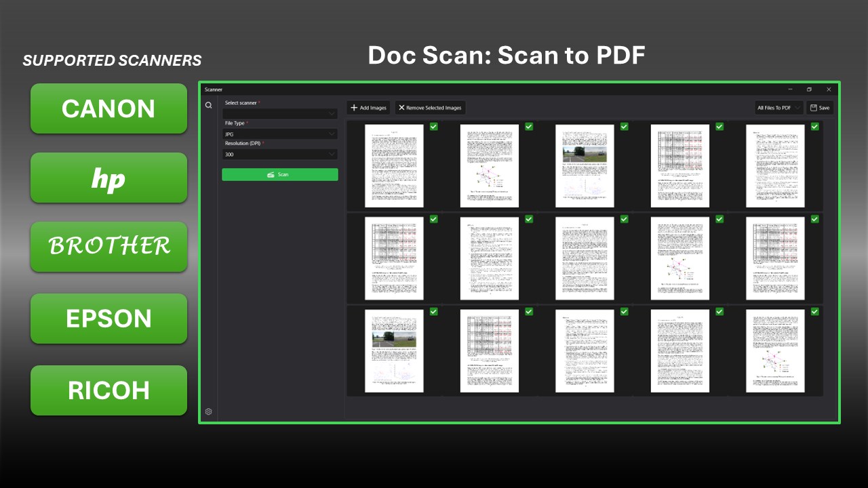Uncheck the fifth image in the top row
Image resolution: width=868 pixels, height=488 pixels.
814,127
